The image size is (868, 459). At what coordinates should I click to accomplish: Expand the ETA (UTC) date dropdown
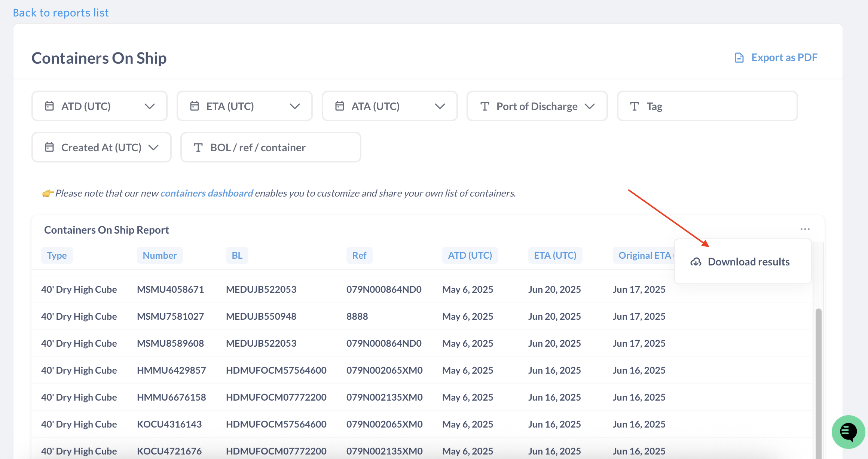[x=294, y=106]
